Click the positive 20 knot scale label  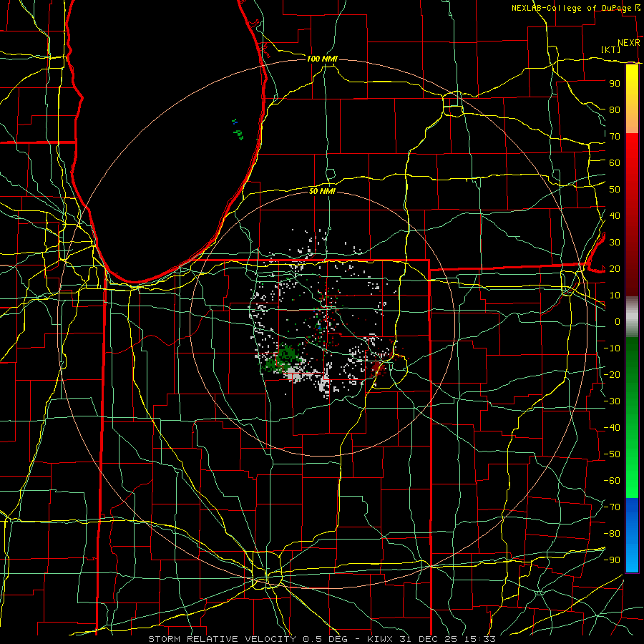pos(615,268)
